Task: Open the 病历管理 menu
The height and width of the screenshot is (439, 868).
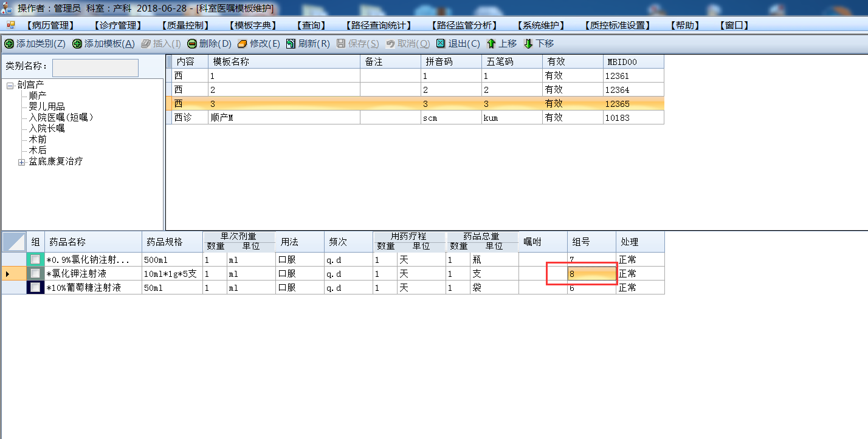Action: click(50, 26)
